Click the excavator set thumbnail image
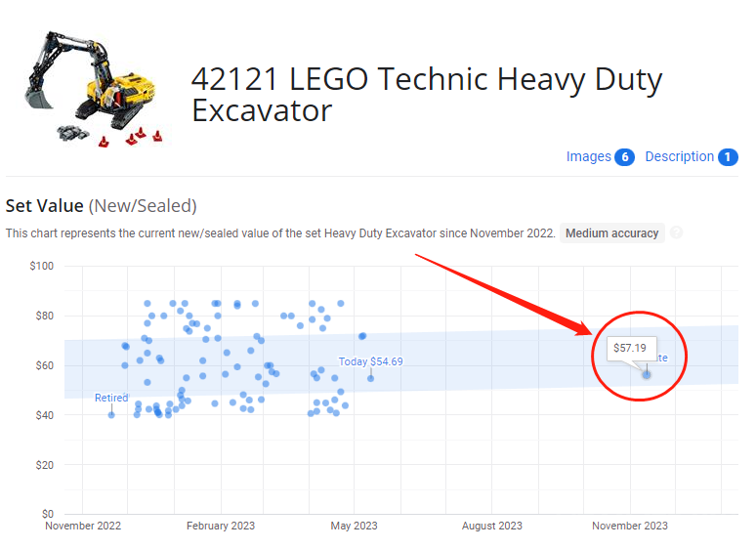Viewport: 756px width, 549px height. 94,89
